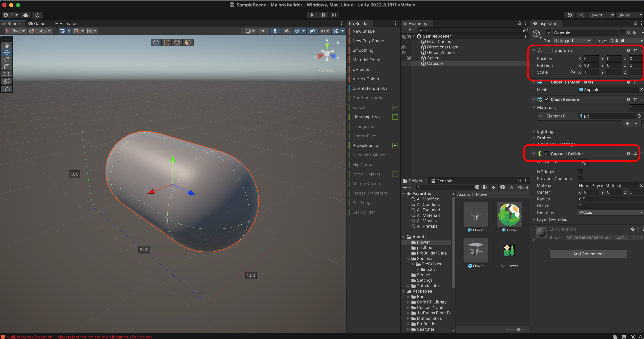The width and height of the screenshot is (644, 339).
Task: Uncheck the Capsule Collider enabled checkbox
Action: coord(547,154)
